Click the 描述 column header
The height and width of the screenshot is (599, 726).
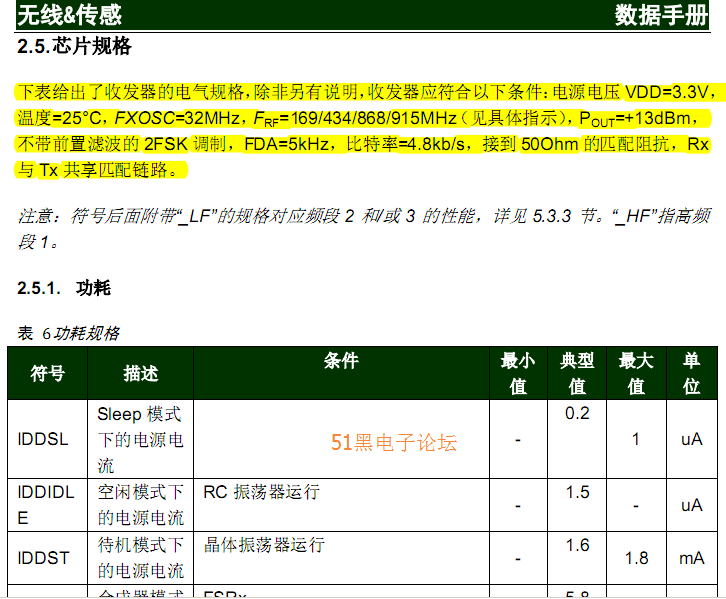click(x=140, y=373)
